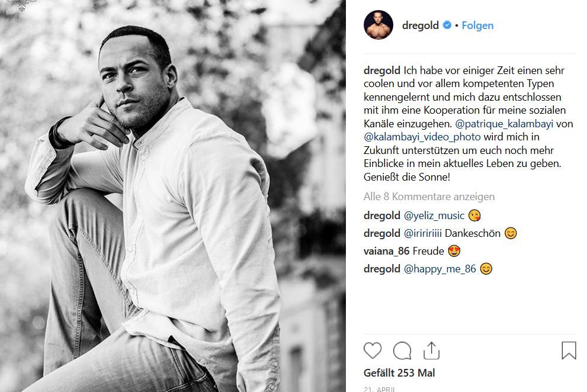
Task: Open dregold's profile picture avatar
Action: coord(378,25)
